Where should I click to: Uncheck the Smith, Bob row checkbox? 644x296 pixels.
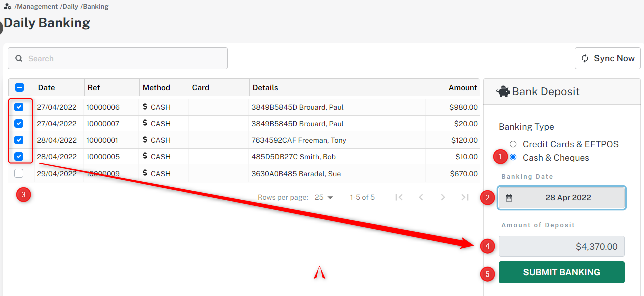(x=19, y=157)
